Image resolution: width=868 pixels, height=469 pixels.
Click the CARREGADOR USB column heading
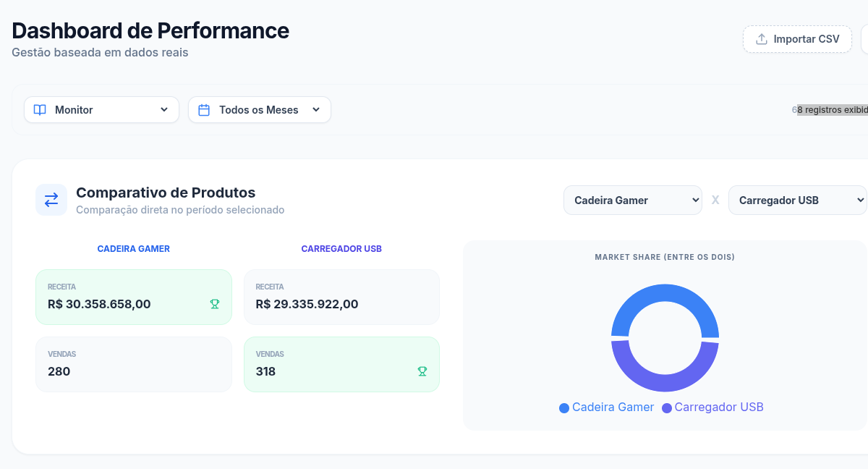(341, 249)
